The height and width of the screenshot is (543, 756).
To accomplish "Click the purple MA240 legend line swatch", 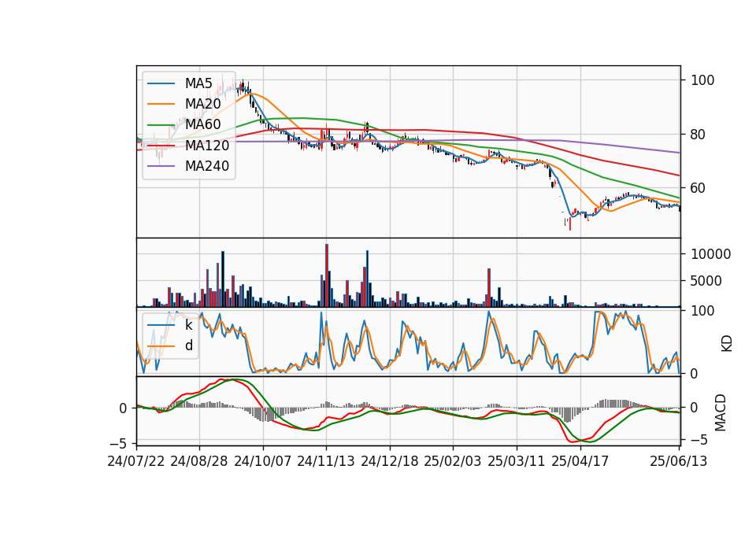I will 161,166.
